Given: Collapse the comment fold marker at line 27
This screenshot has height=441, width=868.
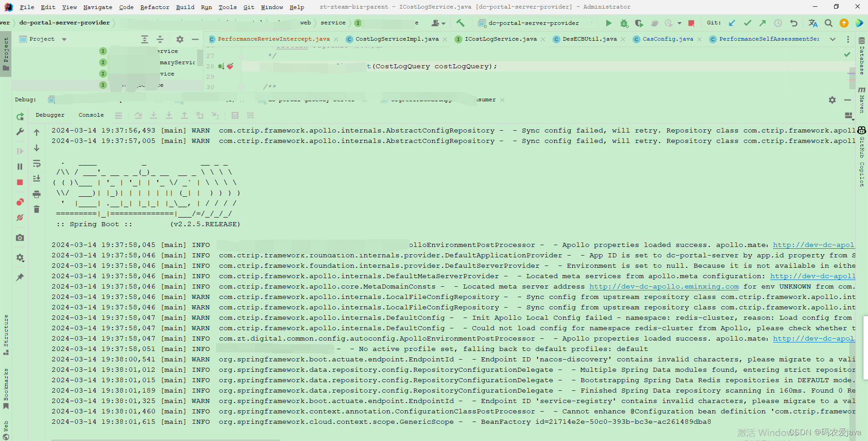Looking at the screenshot, I should coord(241,56).
